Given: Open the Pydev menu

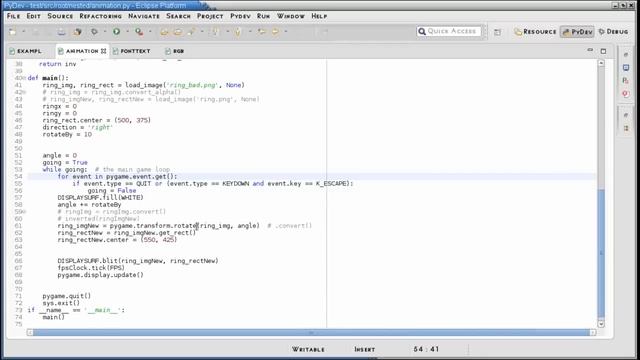Looking at the screenshot, I should pyautogui.click(x=240, y=16).
